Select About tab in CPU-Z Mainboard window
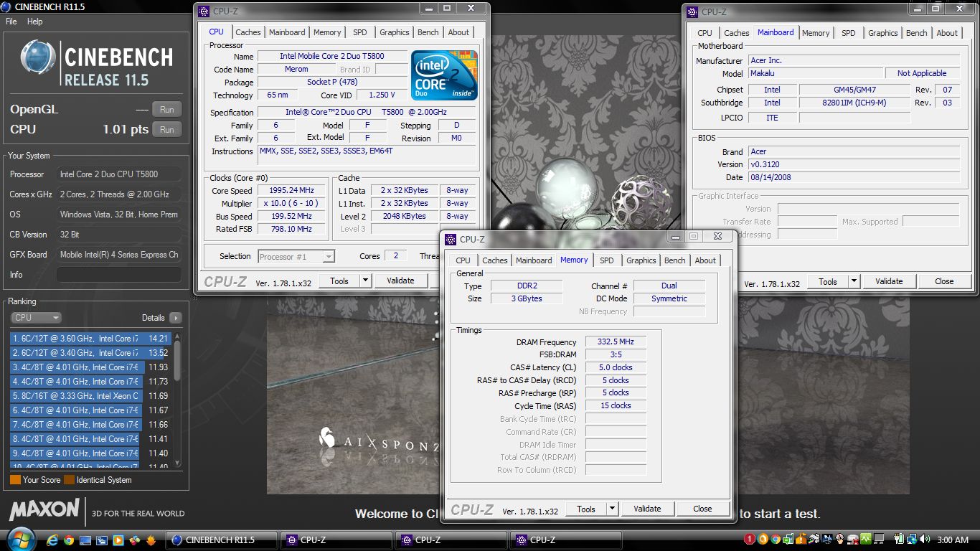 pos(947,33)
